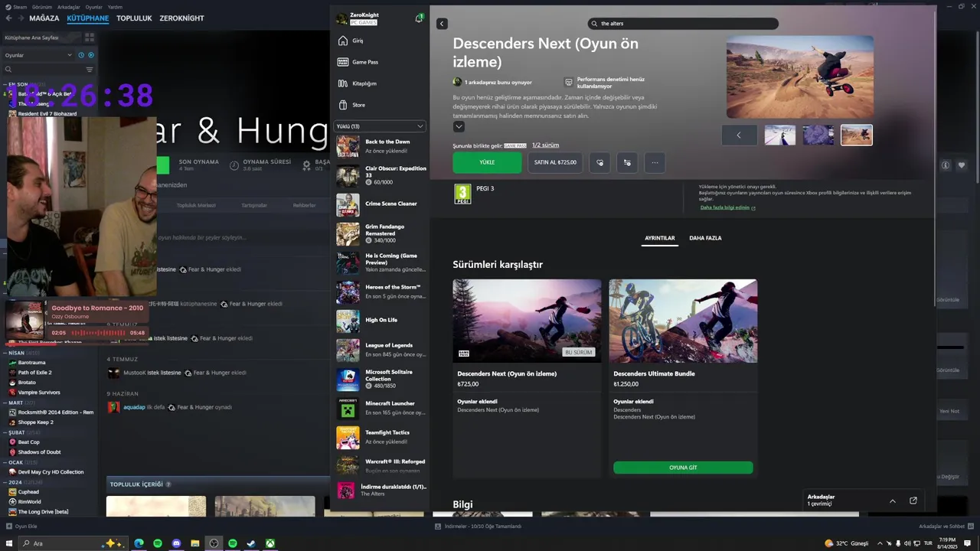Click the Xbox search field with 'the alters'
This screenshot has width=980, height=551.
pos(683,24)
